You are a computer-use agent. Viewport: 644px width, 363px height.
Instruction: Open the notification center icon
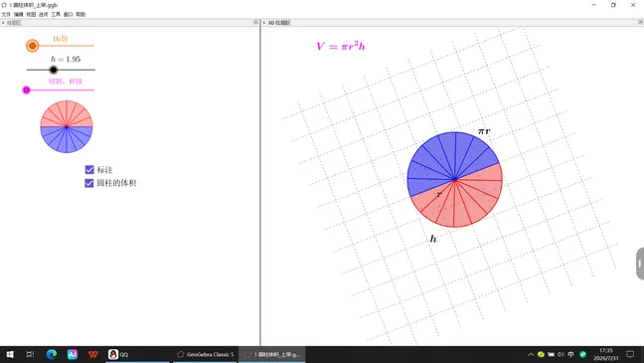tap(630, 354)
